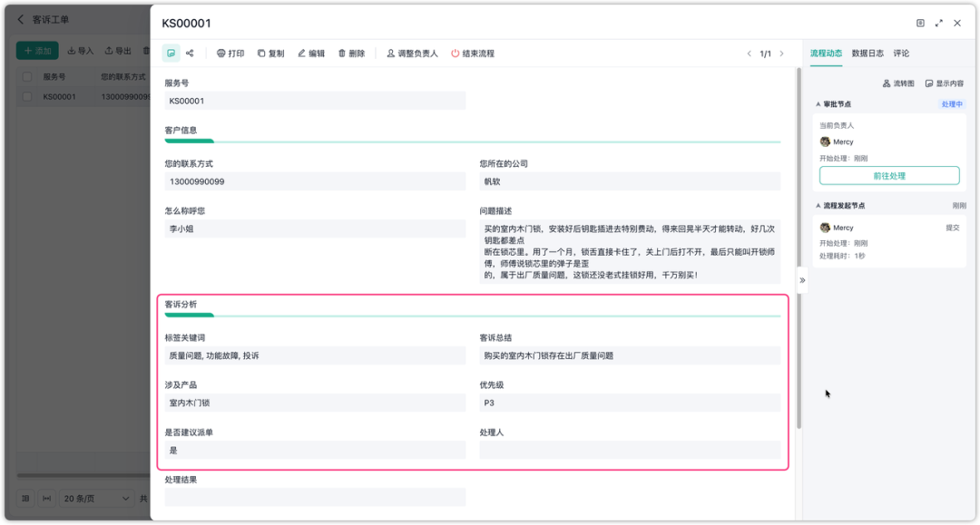The height and width of the screenshot is (525, 980).
Task: Open the 20 条/页 page-size dropdown
Action: click(97, 498)
